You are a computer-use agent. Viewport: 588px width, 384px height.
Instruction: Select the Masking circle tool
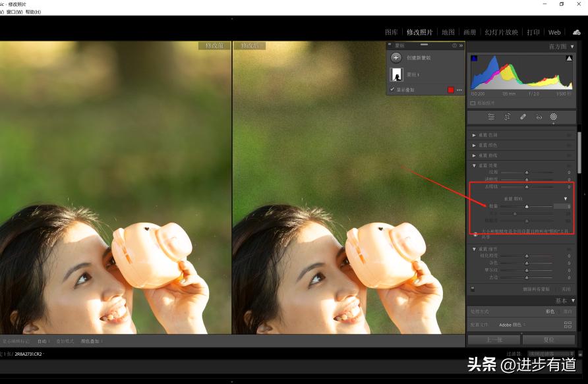554,117
